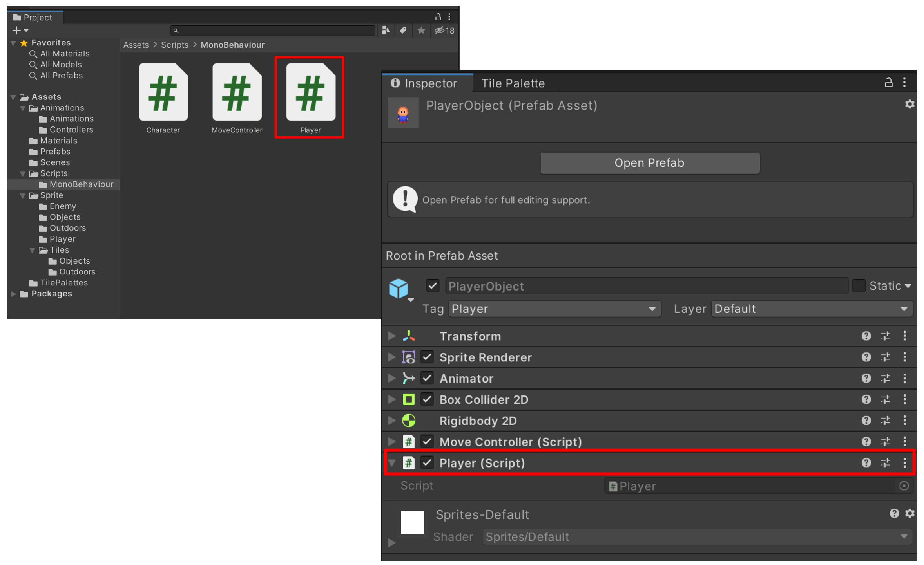This screenshot has height=565, width=924.
Task: Click the favorites star search icon
Action: tap(421, 30)
